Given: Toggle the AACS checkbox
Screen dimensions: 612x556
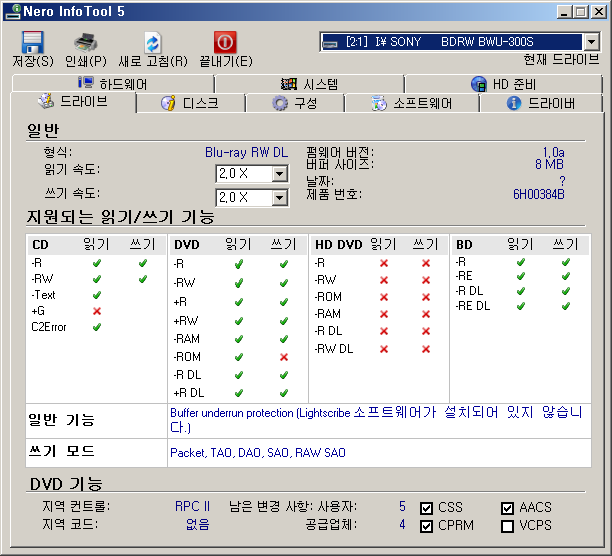Looking at the screenshot, I should pyautogui.click(x=507, y=508).
